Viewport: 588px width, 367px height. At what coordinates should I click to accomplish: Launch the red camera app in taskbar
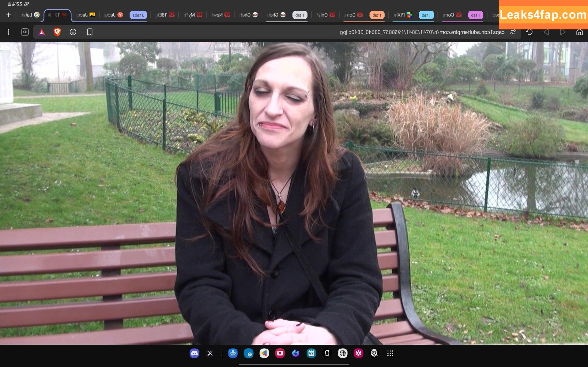click(x=280, y=353)
